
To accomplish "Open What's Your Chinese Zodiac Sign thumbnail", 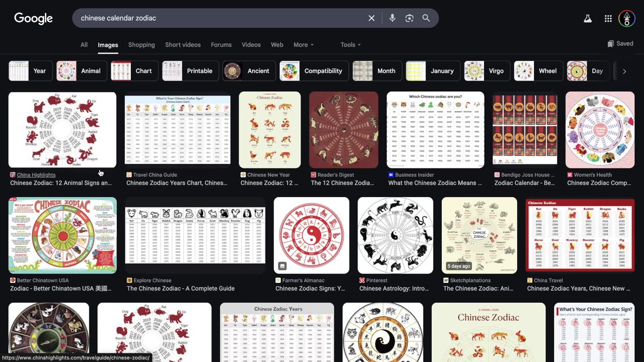I will coord(595,332).
